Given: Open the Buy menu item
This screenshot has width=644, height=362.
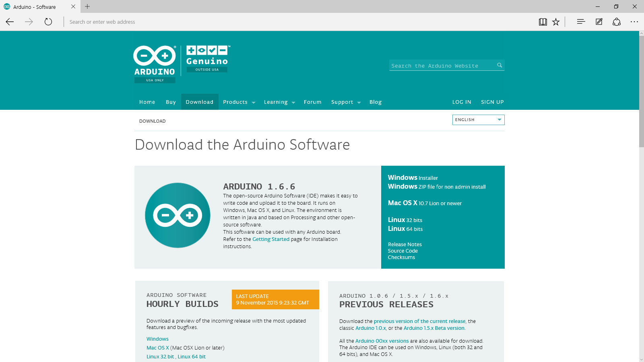Looking at the screenshot, I should pyautogui.click(x=171, y=102).
